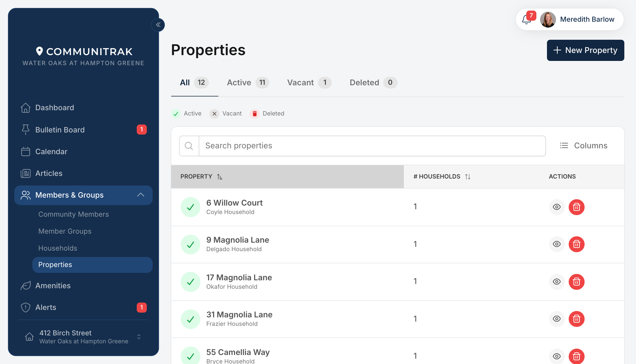View 9 Magnolia Lane with eye icon

[557, 244]
